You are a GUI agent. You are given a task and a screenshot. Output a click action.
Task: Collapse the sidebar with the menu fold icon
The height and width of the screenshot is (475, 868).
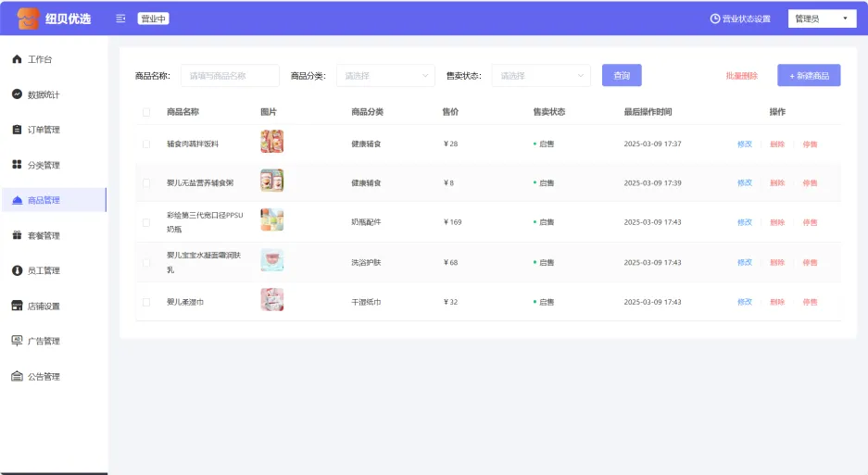point(120,19)
